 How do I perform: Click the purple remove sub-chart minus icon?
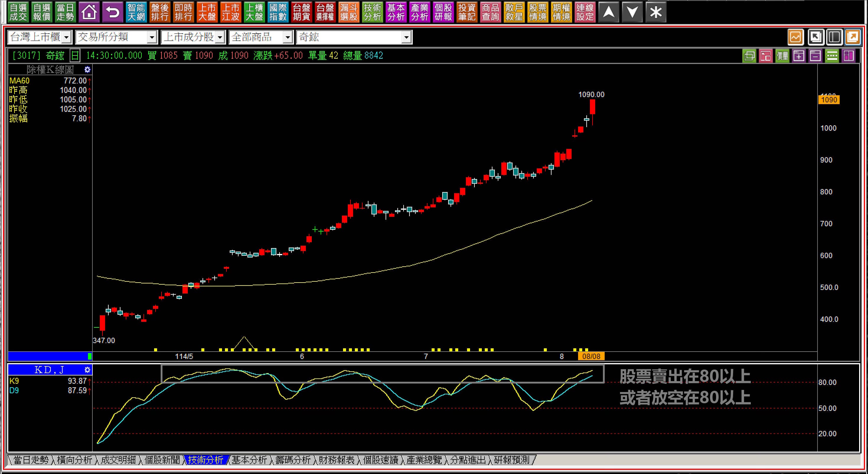[x=815, y=56]
